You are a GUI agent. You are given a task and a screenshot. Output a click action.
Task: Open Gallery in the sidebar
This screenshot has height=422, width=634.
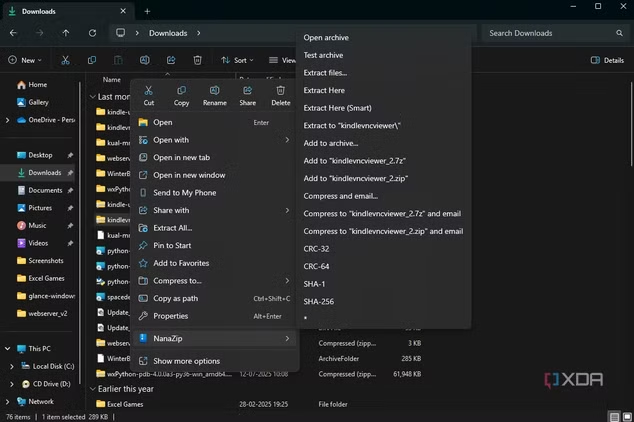pos(38,102)
